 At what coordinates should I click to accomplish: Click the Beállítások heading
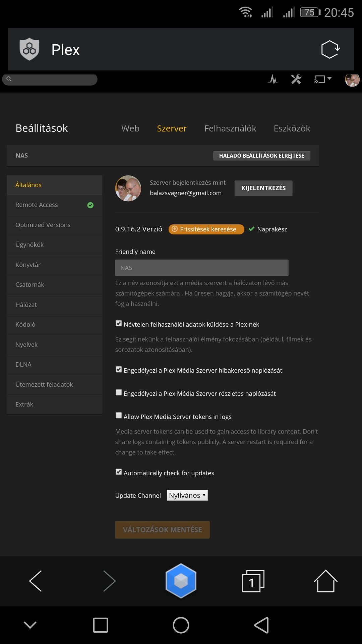(x=42, y=128)
